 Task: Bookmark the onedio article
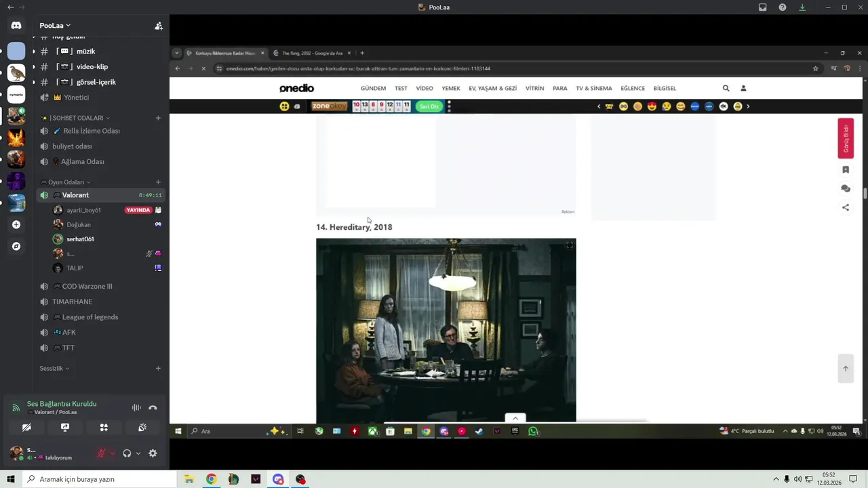846,170
